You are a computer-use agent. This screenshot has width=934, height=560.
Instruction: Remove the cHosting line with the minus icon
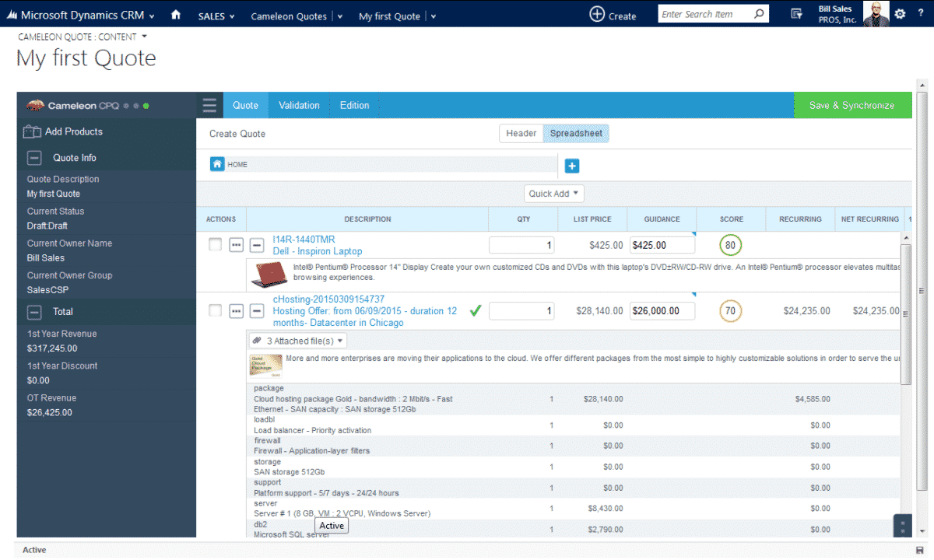[257, 310]
